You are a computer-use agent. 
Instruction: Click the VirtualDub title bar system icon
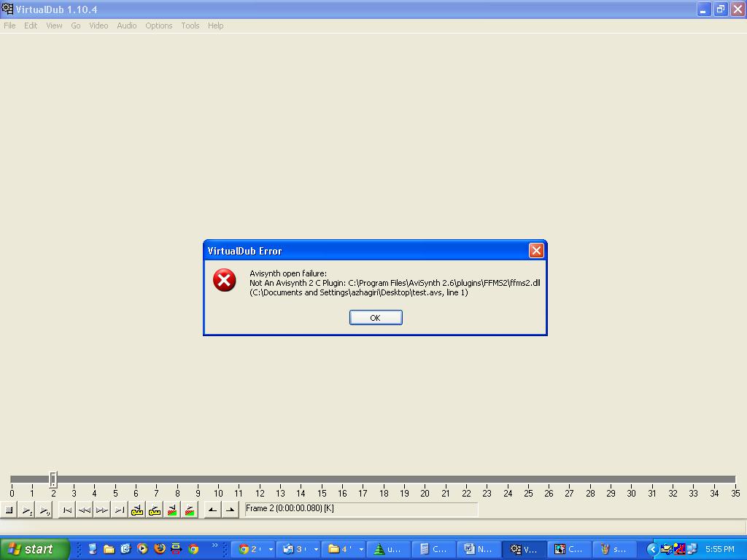[7, 9]
